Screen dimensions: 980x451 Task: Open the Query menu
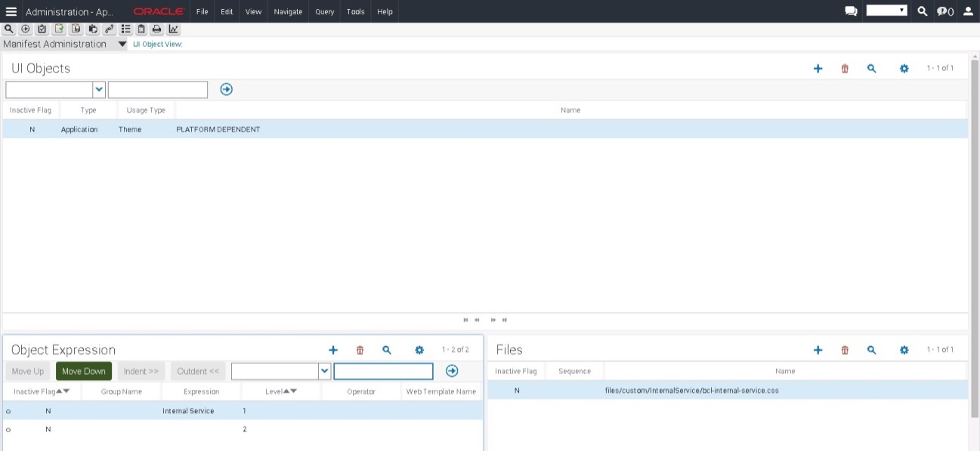[x=325, y=11]
